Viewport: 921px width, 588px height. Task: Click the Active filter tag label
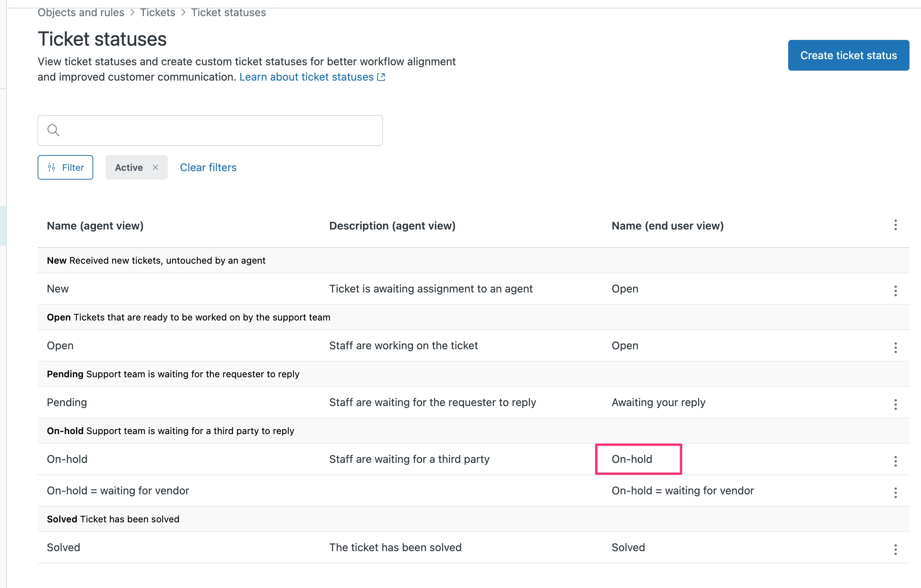129,167
